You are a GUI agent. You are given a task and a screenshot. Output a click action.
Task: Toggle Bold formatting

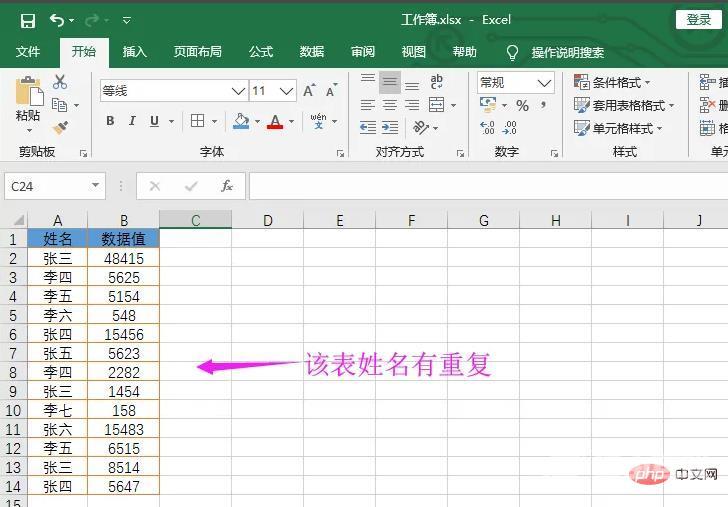[x=110, y=121]
